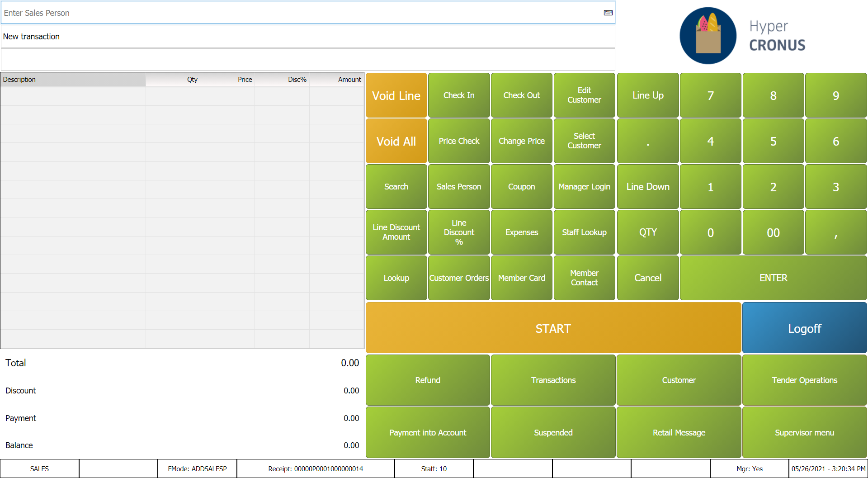868x478 pixels.
Task: Tap the number 7 keypad button
Action: [x=710, y=95]
